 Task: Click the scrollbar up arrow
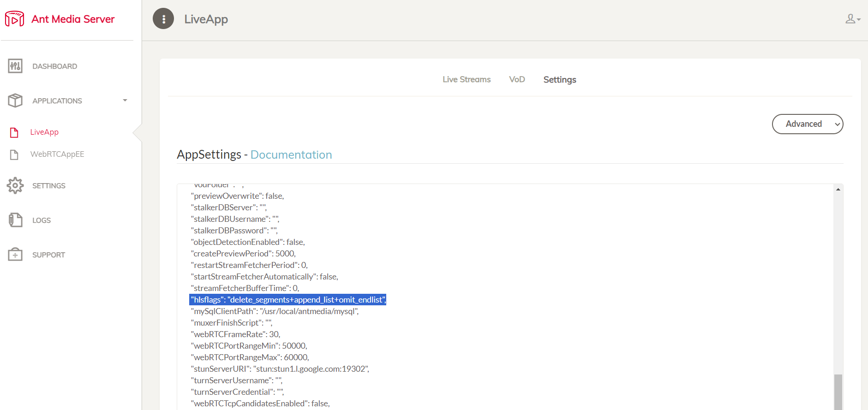(x=838, y=189)
